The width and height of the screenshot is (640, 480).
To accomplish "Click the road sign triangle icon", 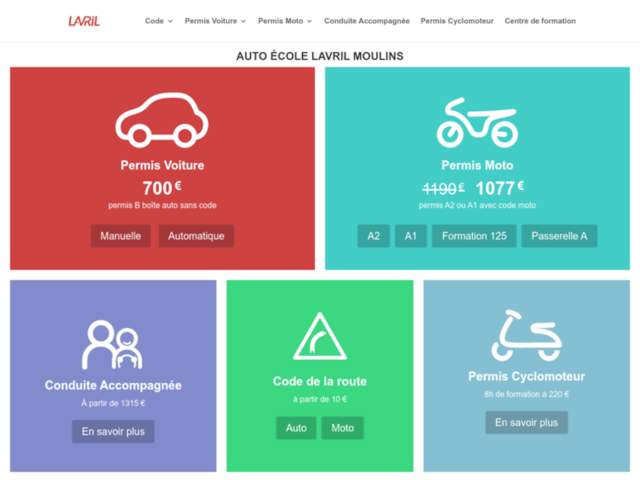I will (319, 337).
